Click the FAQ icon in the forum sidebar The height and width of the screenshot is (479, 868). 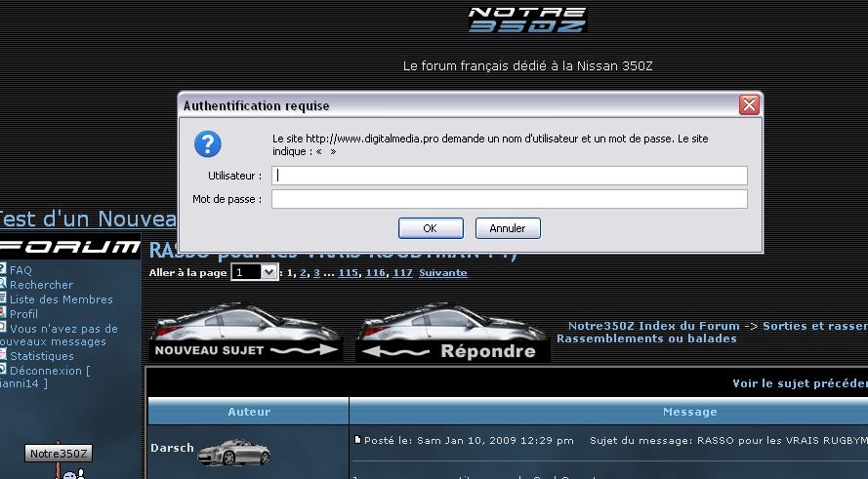[x=3, y=269]
